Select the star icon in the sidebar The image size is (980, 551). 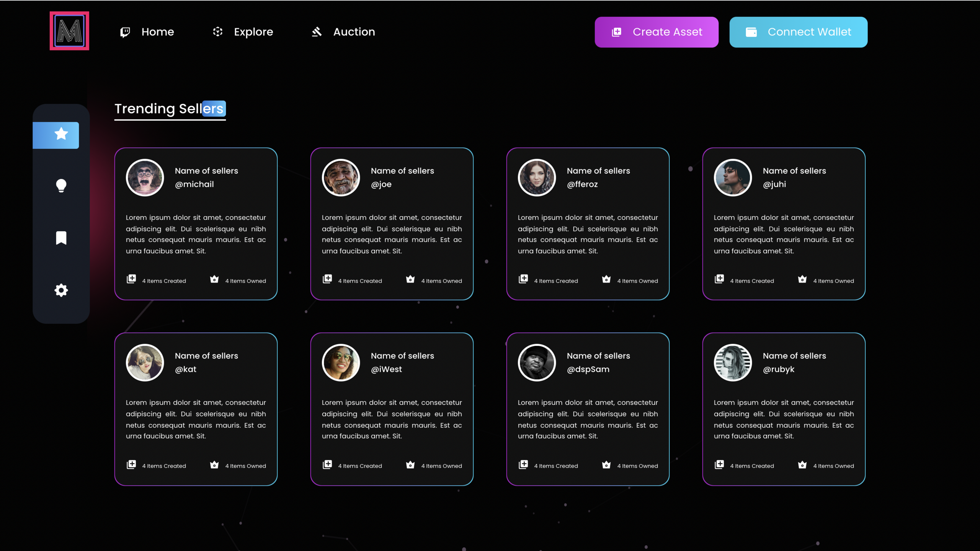coord(60,134)
